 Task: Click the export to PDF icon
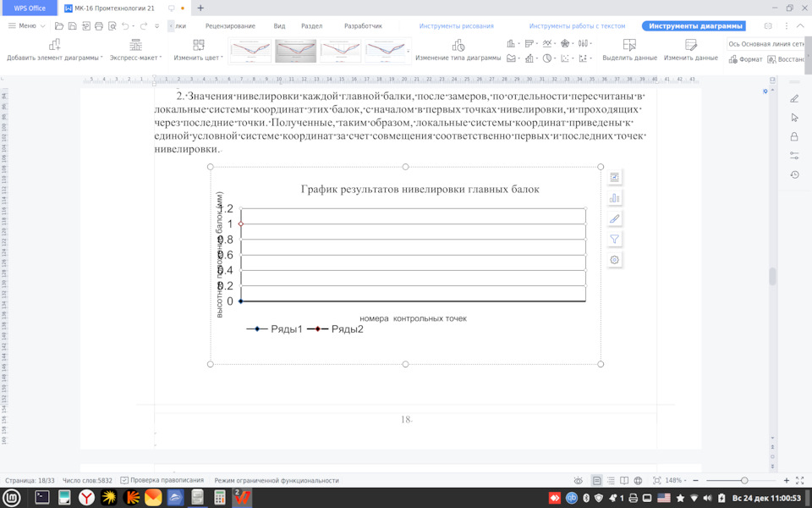coord(86,26)
